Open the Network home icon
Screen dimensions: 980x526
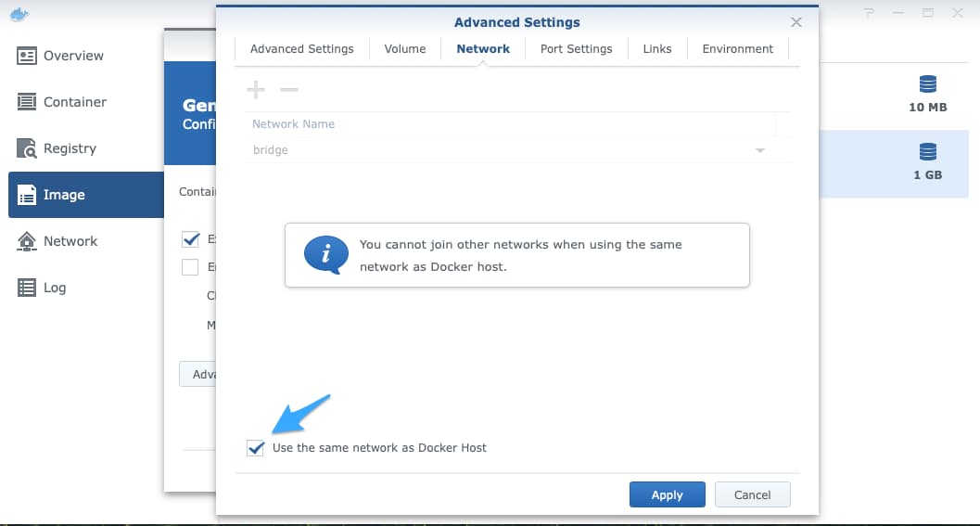click(27, 241)
